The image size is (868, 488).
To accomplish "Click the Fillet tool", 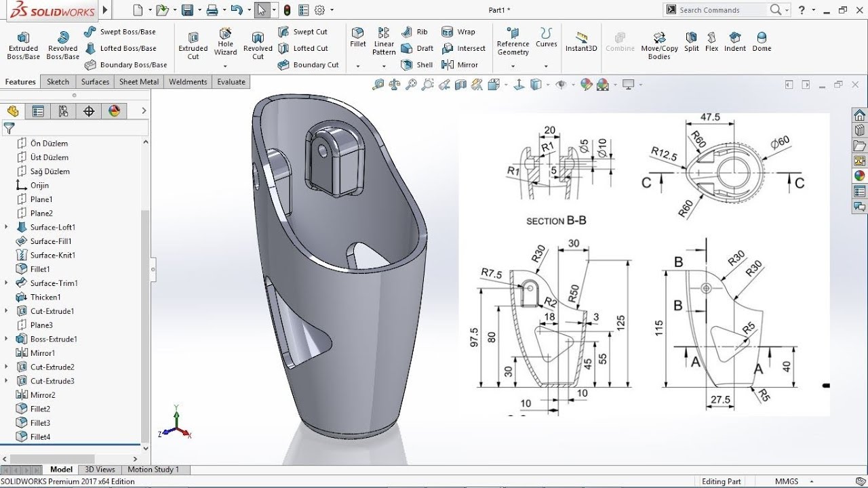I will pyautogui.click(x=358, y=38).
